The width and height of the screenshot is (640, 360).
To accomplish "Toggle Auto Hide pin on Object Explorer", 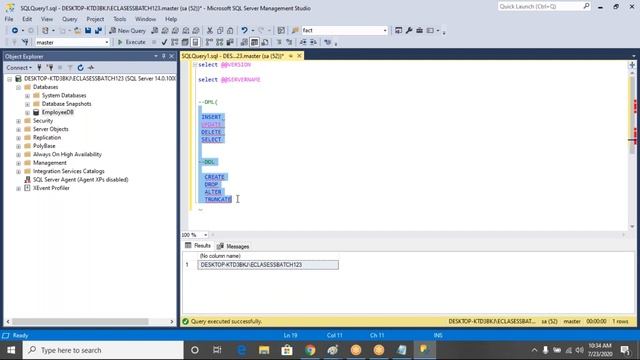I will click(x=164, y=56).
